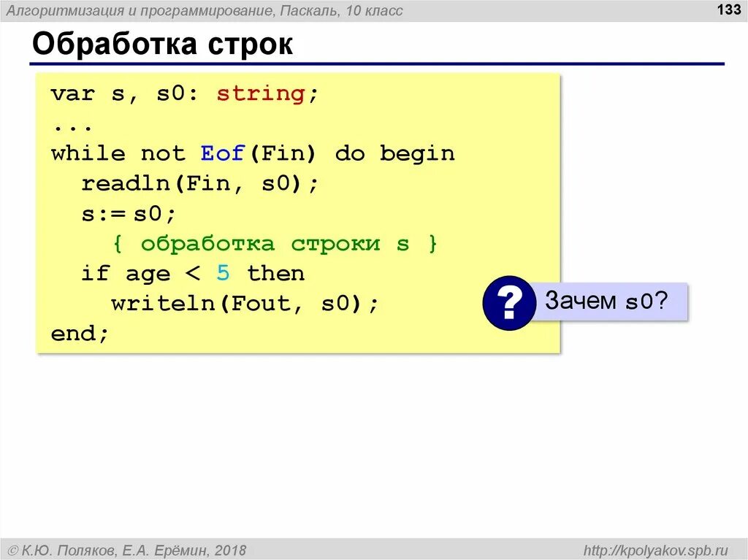
Task: Click the line 'if age < 5 then'
Action: coord(193,274)
